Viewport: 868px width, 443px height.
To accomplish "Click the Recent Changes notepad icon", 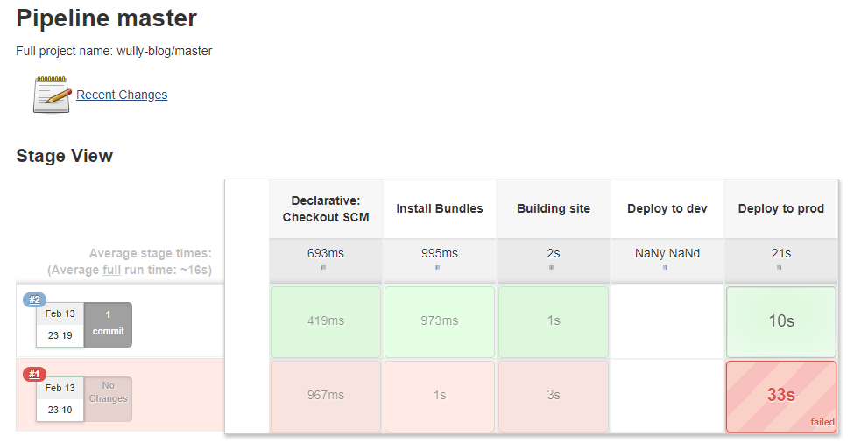I will 52,95.
